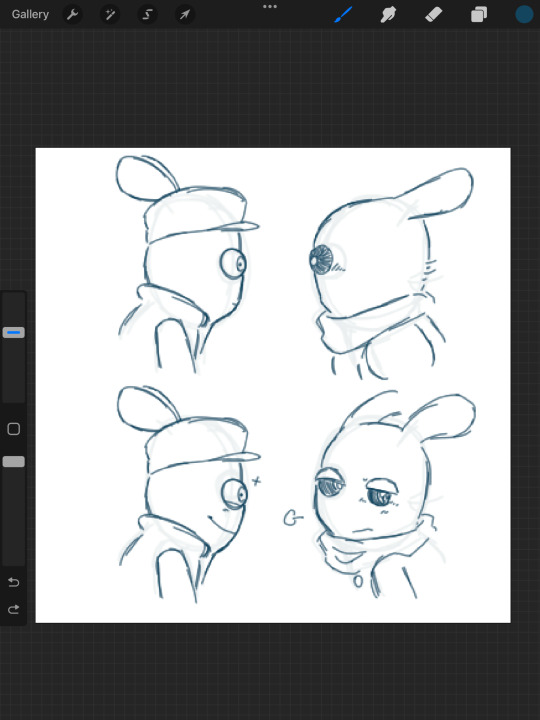Click the brush size slider handle

(x=14, y=332)
